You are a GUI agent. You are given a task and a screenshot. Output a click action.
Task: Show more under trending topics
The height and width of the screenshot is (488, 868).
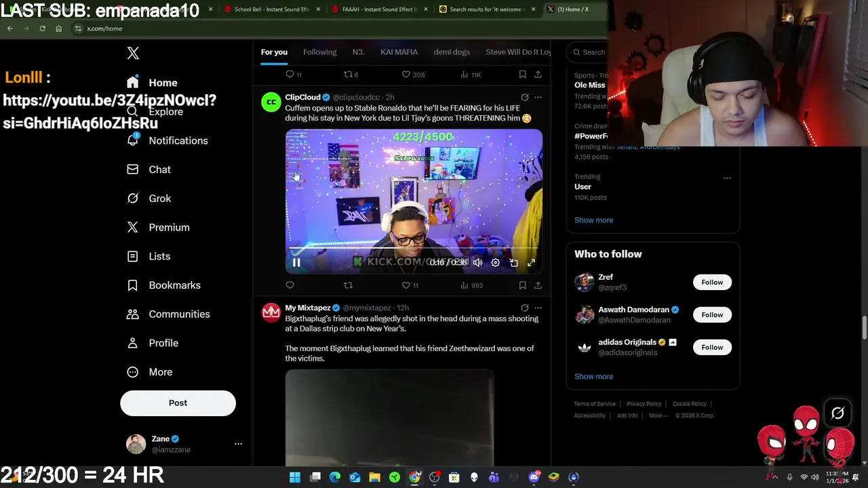click(593, 220)
